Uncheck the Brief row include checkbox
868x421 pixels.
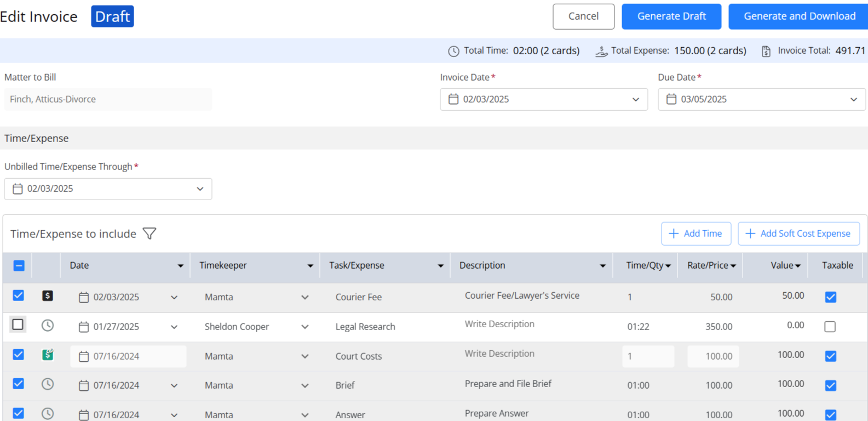pos(18,383)
